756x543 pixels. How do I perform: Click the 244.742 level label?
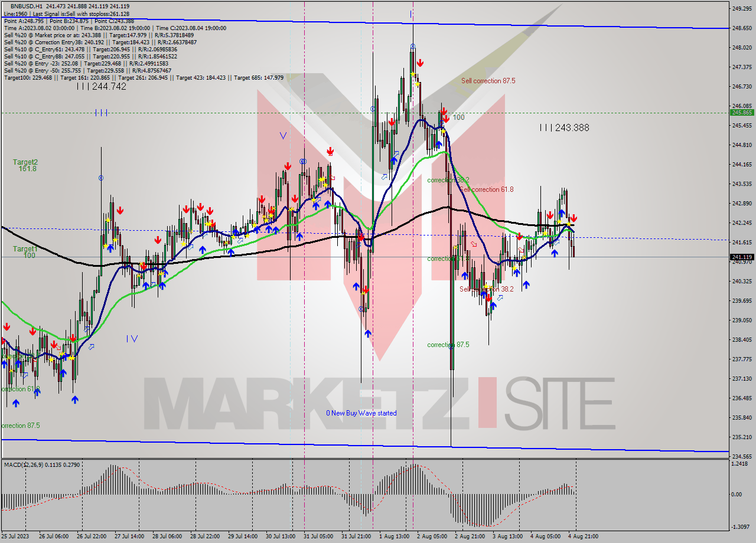click(x=101, y=86)
